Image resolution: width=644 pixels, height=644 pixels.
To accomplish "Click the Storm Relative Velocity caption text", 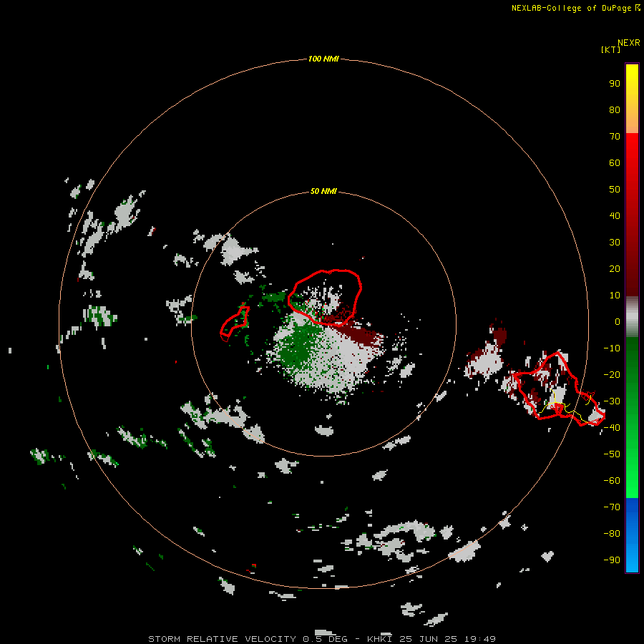I will click(322, 639).
